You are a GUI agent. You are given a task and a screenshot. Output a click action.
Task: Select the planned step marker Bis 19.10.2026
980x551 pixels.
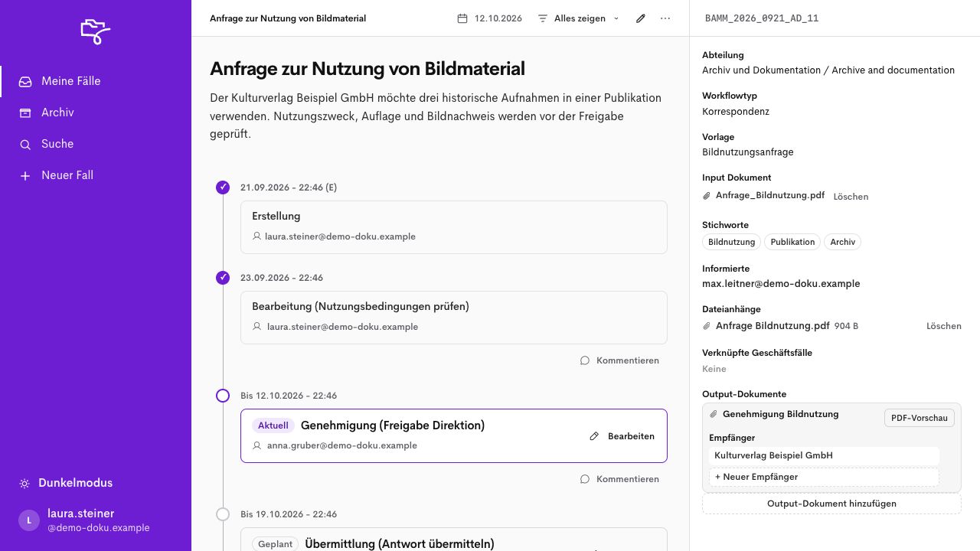pos(223,514)
